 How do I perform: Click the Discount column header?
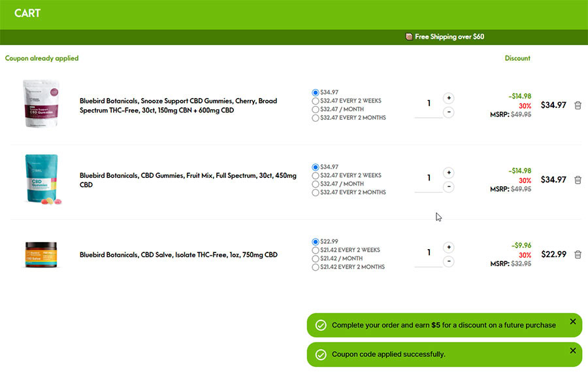517,58
